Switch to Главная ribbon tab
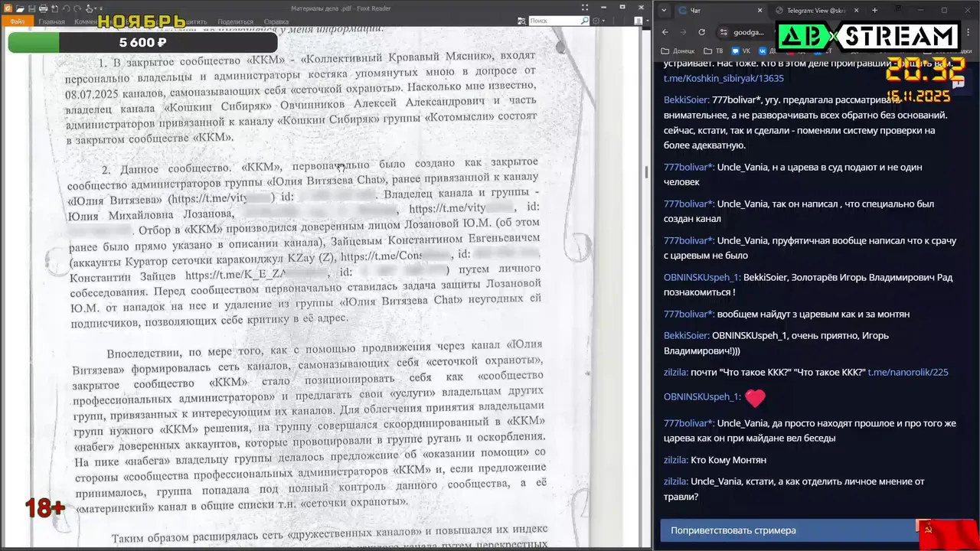Image resolution: width=980 pixels, height=551 pixels. [52, 21]
